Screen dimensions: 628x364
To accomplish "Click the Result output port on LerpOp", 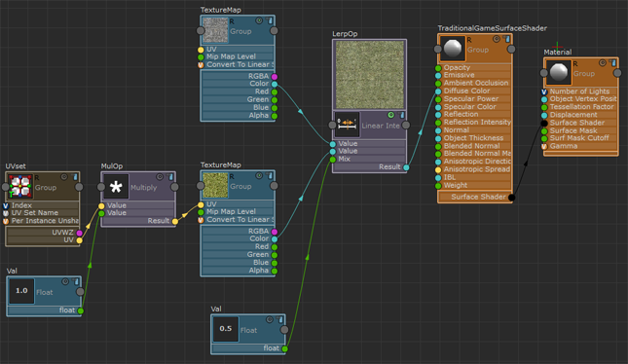I will coord(406,167).
